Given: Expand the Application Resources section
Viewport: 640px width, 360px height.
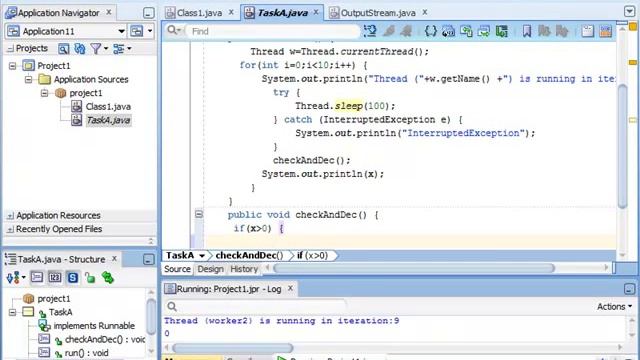Looking at the screenshot, I should [11, 216].
